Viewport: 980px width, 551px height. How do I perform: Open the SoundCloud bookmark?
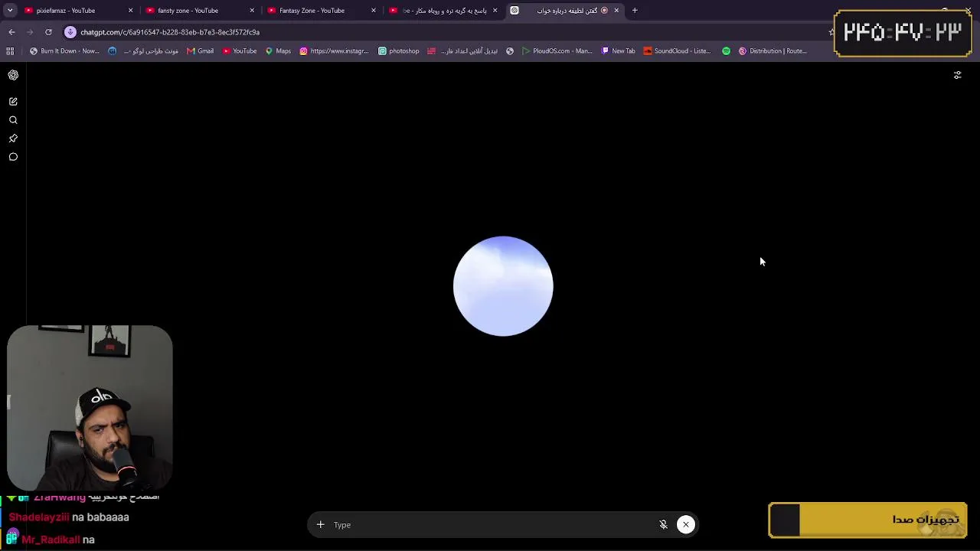coord(678,51)
